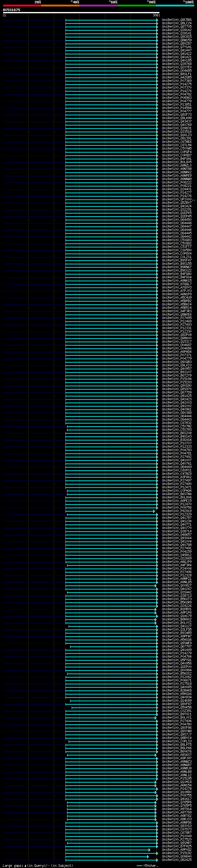
Task: Click hit label UniRef100_Q39142
Action: (177, 30)
